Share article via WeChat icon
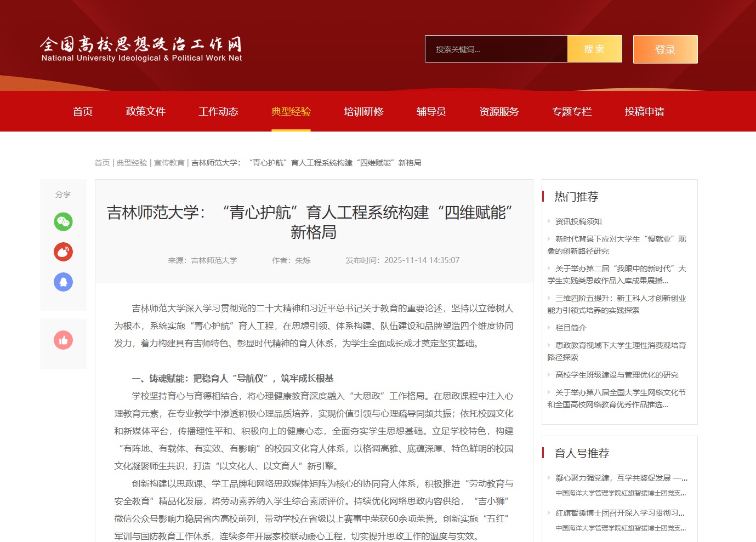The image size is (756, 542). pos(63,222)
